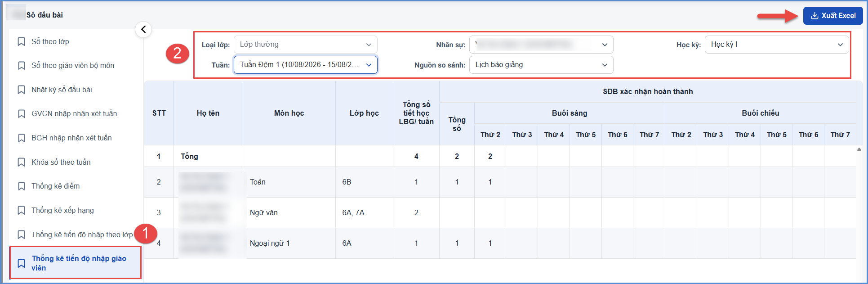The width and height of the screenshot is (868, 284).
Task: Click the bookmark icon beside Khóa sổ theo tuần
Action: [x=21, y=162]
